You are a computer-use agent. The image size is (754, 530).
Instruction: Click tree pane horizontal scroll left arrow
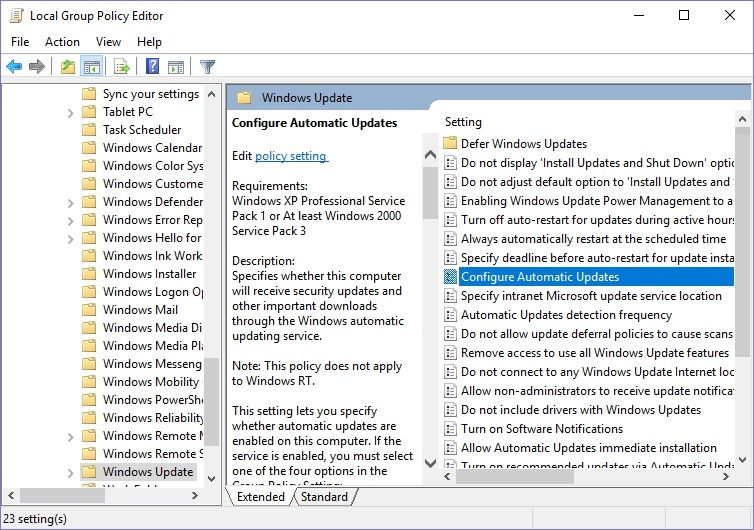click(11, 495)
